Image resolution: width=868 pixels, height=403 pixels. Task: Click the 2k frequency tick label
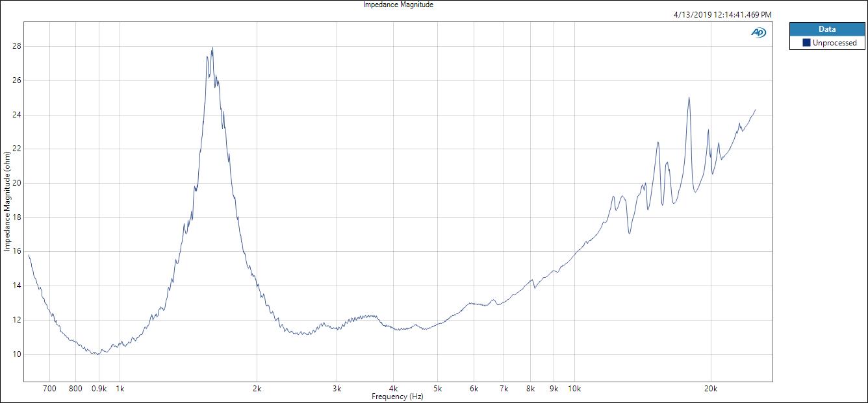tap(257, 389)
